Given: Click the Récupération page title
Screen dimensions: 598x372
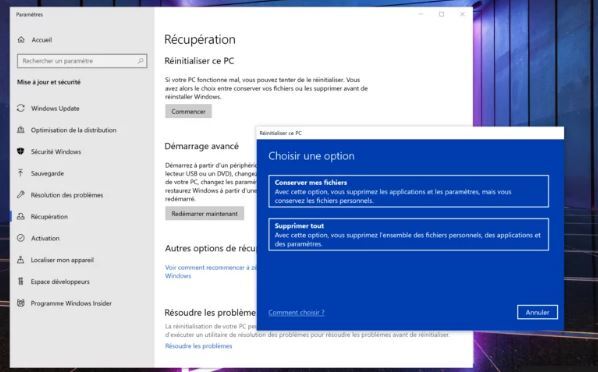Looking at the screenshot, I should pyautogui.click(x=200, y=40).
